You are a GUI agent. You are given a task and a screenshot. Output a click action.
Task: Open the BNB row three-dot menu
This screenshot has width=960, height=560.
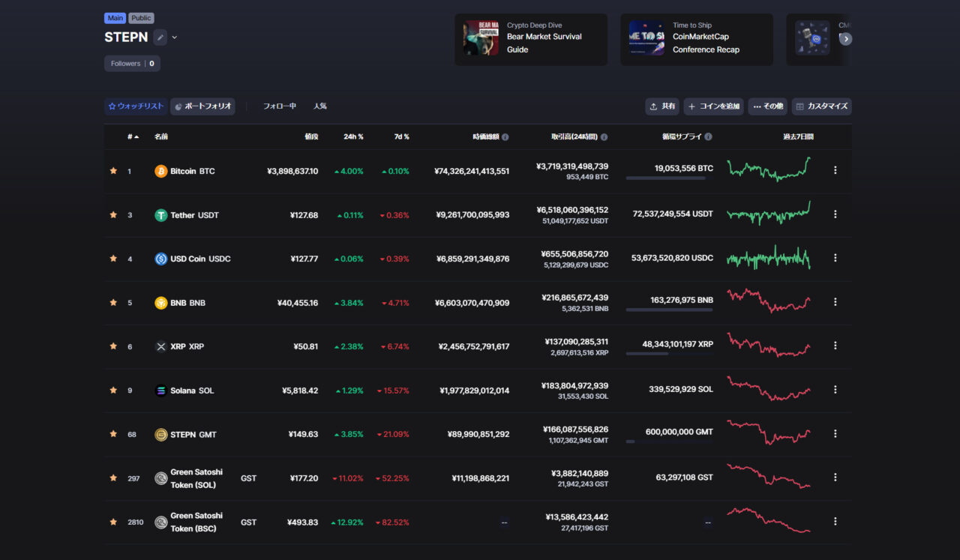click(x=835, y=301)
